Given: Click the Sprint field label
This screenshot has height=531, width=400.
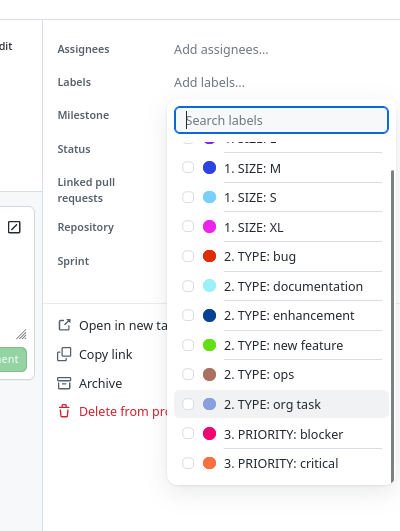Looking at the screenshot, I should click(x=73, y=261).
